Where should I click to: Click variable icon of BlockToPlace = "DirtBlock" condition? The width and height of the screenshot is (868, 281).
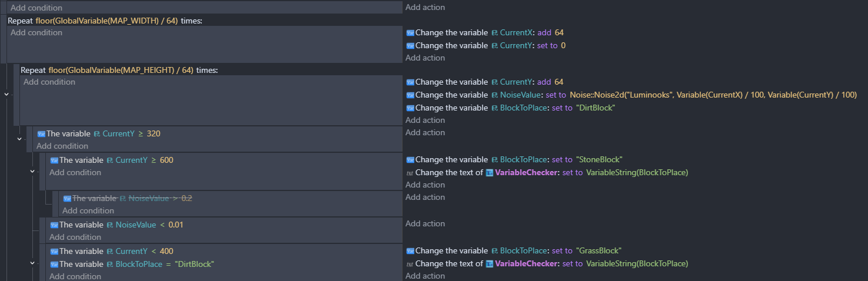(54, 265)
